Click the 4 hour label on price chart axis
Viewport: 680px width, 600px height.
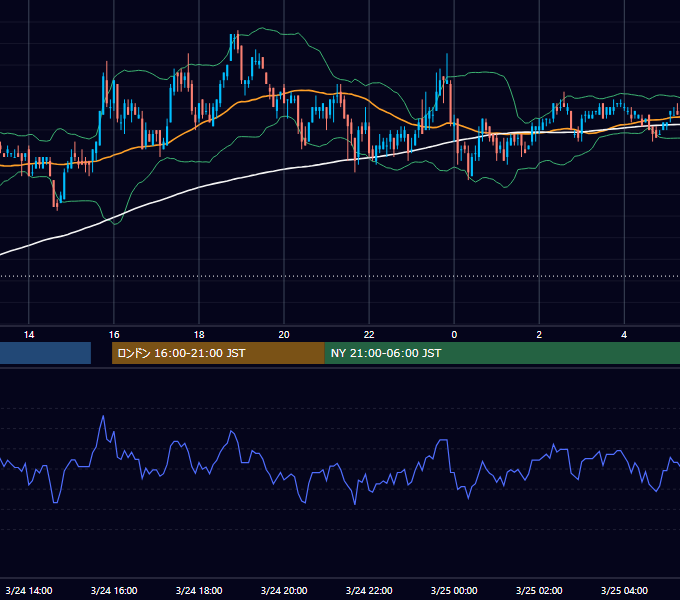point(624,335)
